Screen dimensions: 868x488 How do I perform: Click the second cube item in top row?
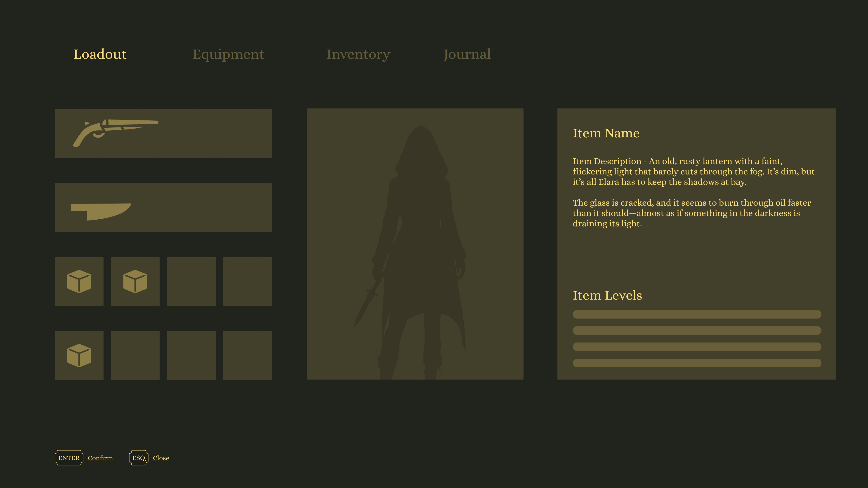pyautogui.click(x=135, y=281)
